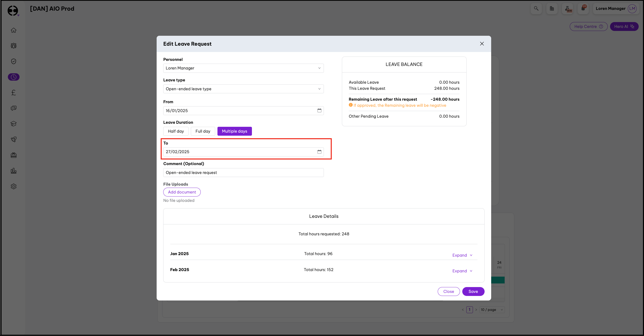This screenshot has height=336, width=644.
Task: Click the notification bell icon
Action: coord(583,8)
